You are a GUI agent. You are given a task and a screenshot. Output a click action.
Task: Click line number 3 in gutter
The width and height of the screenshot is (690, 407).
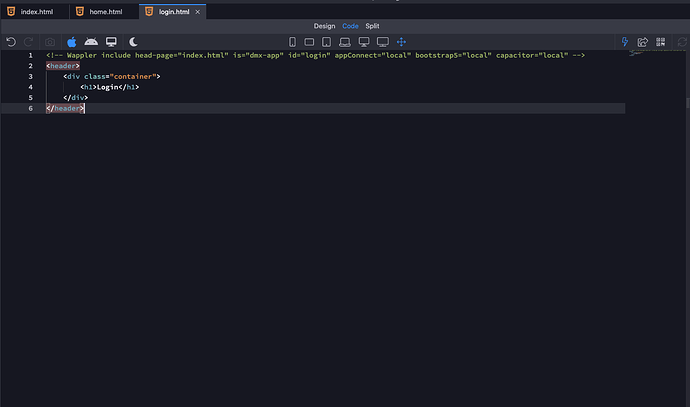click(x=30, y=77)
